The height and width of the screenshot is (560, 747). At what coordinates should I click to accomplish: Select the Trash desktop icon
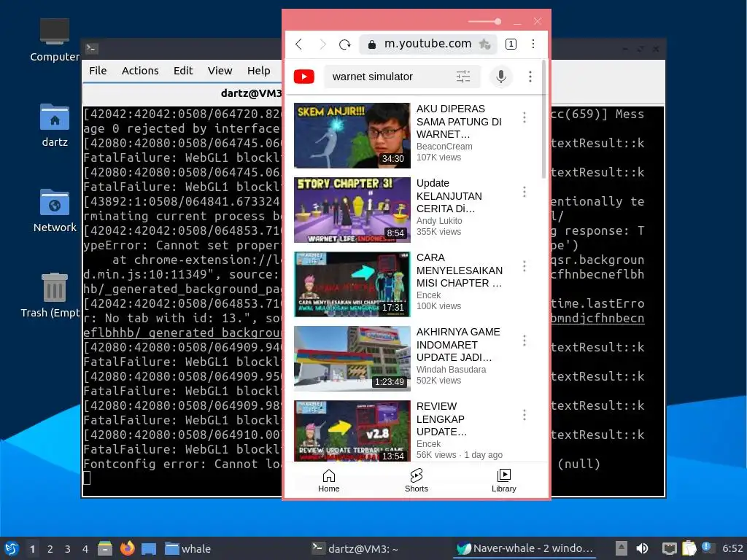pyautogui.click(x=52, y=295)
